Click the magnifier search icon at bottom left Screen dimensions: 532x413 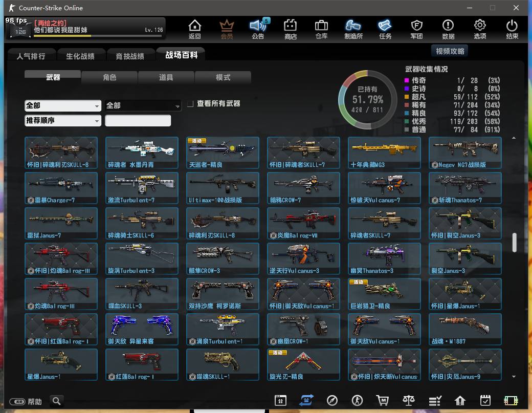point(57,401)
